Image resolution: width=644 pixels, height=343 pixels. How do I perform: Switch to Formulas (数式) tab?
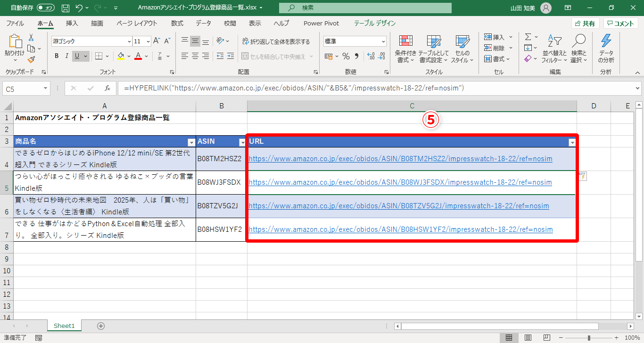point(177,23)
